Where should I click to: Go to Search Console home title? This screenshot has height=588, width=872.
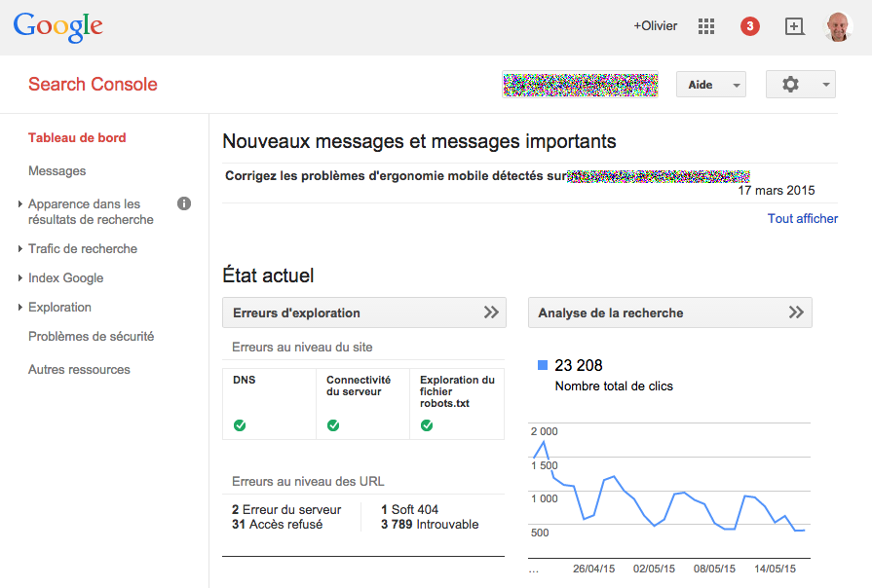[x=93, y=84]
